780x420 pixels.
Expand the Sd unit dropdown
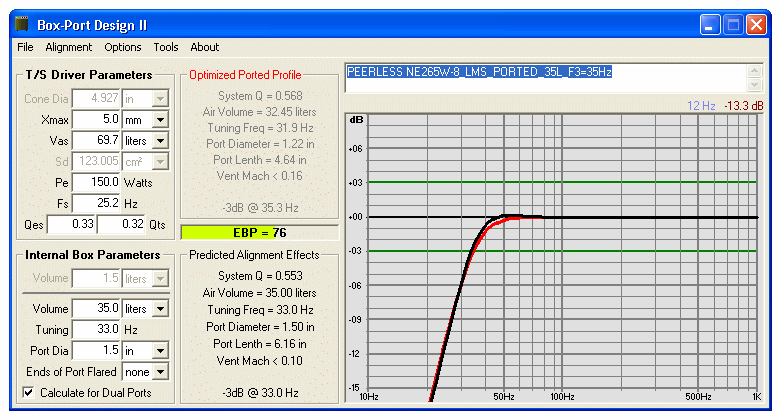(160, 162)
